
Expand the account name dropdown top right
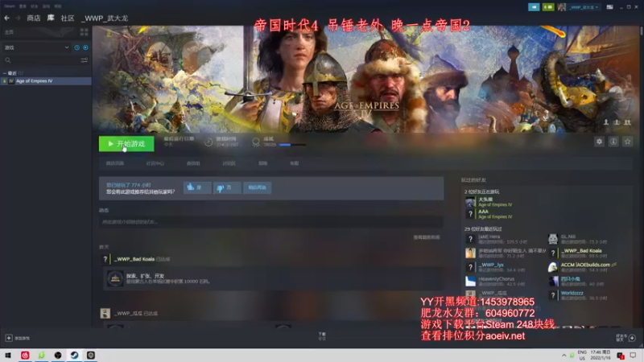[584, 7]
